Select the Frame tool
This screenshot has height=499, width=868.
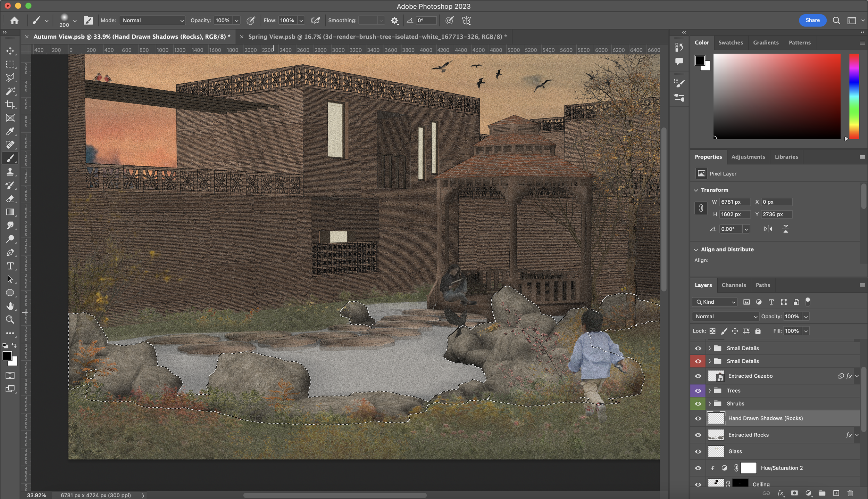click(10, 118)
